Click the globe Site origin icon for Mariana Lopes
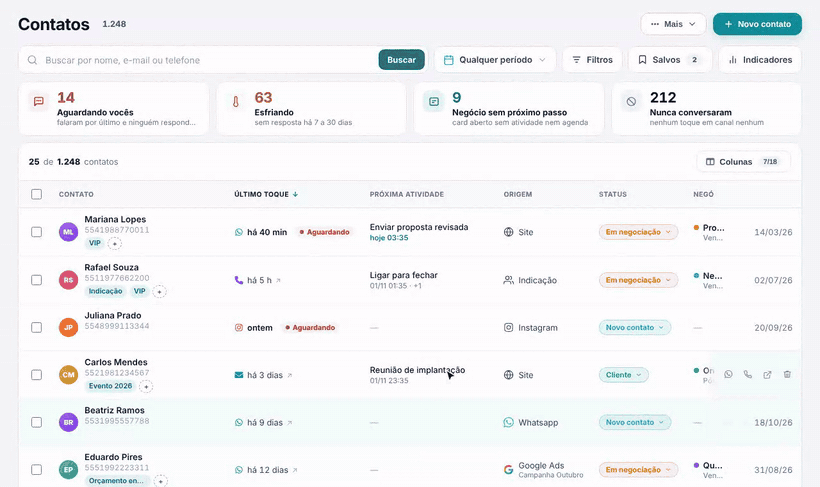This screenshot has width=820, height=487. coord(508,232)
